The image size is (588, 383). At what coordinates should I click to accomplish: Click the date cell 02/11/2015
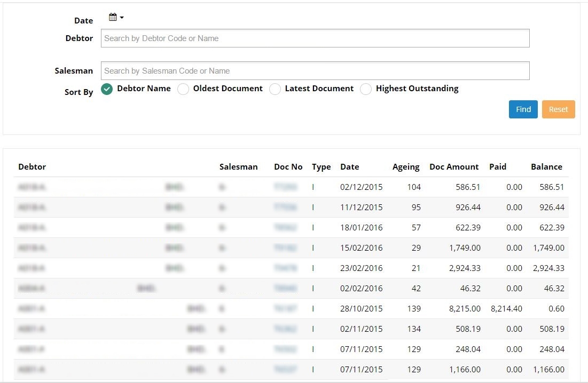pyautogui.click(x=361, y=329)
